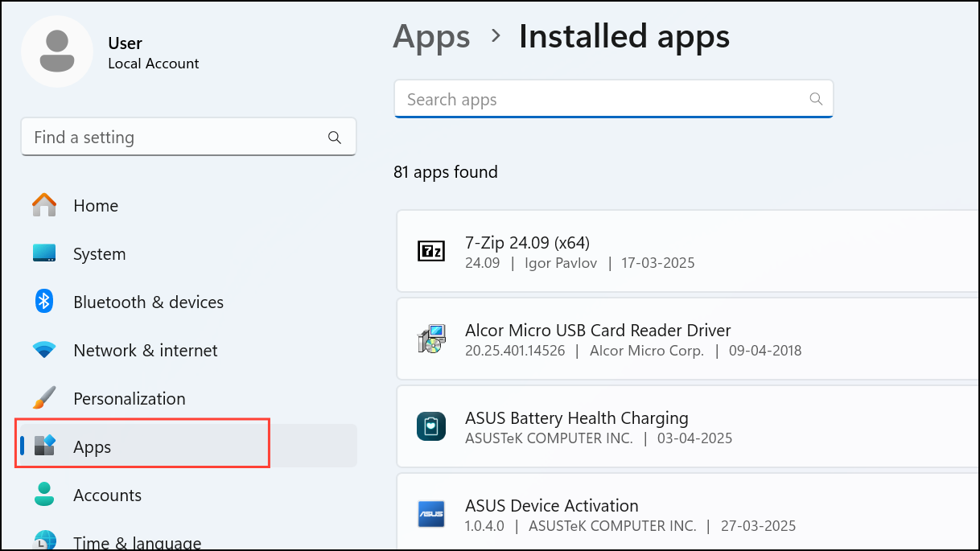Click the Bluetooth icon in sidebar
980x551 pixels.
click(44, 302)
